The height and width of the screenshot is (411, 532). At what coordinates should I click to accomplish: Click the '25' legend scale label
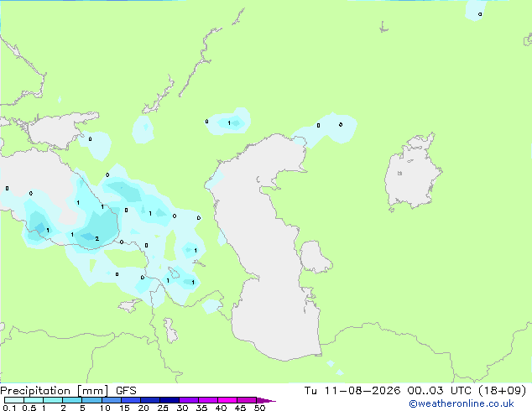coord(163,408)
